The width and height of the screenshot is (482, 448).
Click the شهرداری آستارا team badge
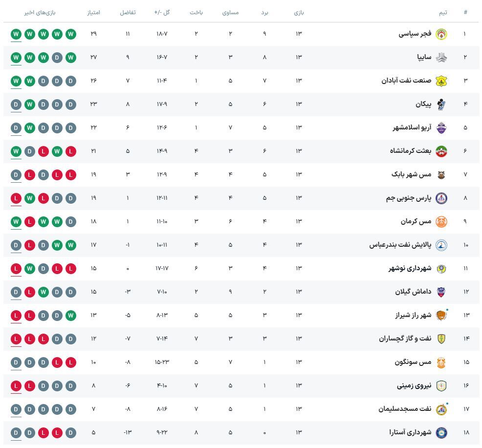coord(441,432)
